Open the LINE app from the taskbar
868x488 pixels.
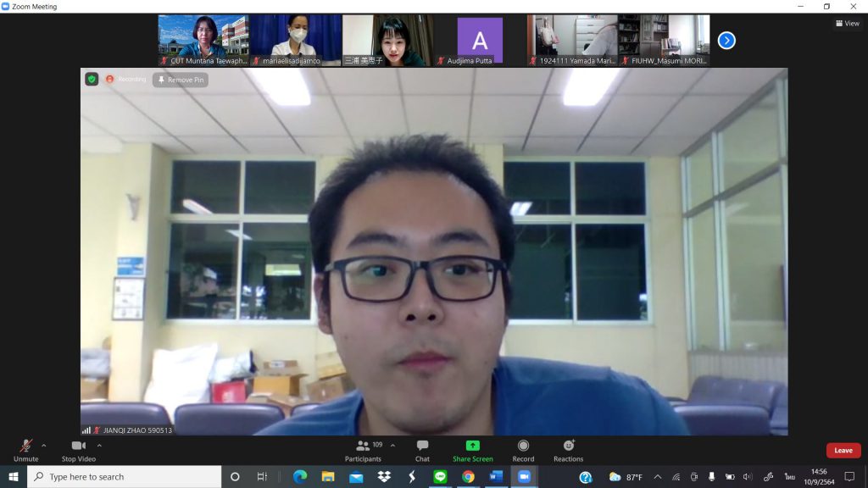tap(440, 476)
